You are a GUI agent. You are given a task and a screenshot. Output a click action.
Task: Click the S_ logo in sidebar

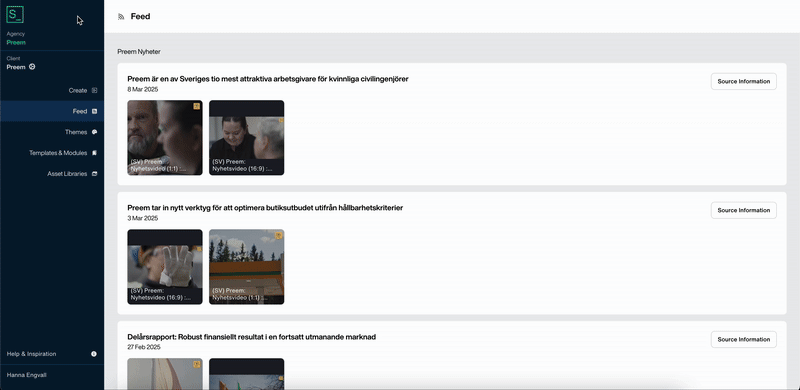coord(15,14)
